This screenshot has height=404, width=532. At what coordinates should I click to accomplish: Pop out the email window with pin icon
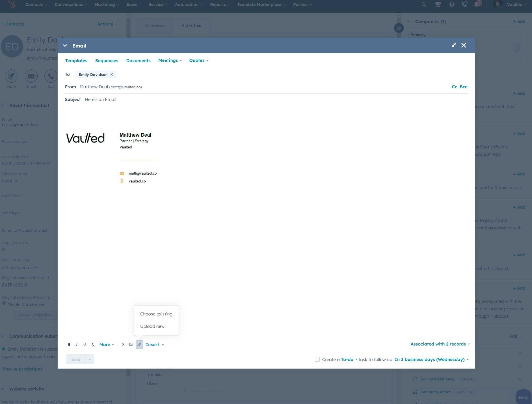[454, 45]
